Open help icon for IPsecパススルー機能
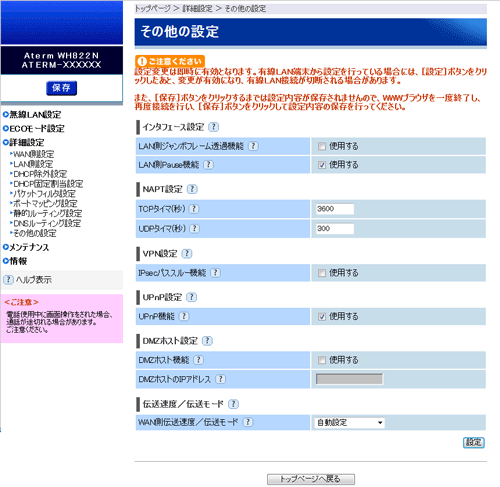The height and width of the screenshot is (487, 500). coord(216,273)
